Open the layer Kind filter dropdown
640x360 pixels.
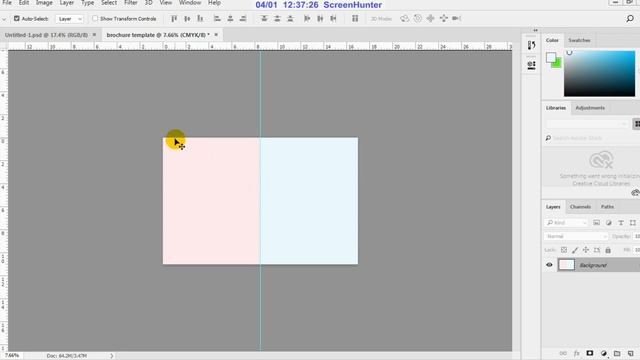tap(567, 223)
